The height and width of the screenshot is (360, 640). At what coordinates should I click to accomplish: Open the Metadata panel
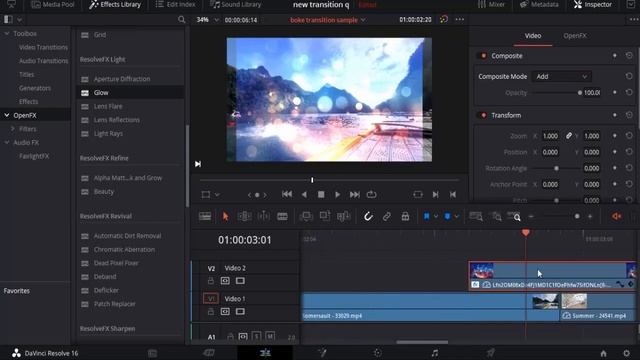[539, 4]
